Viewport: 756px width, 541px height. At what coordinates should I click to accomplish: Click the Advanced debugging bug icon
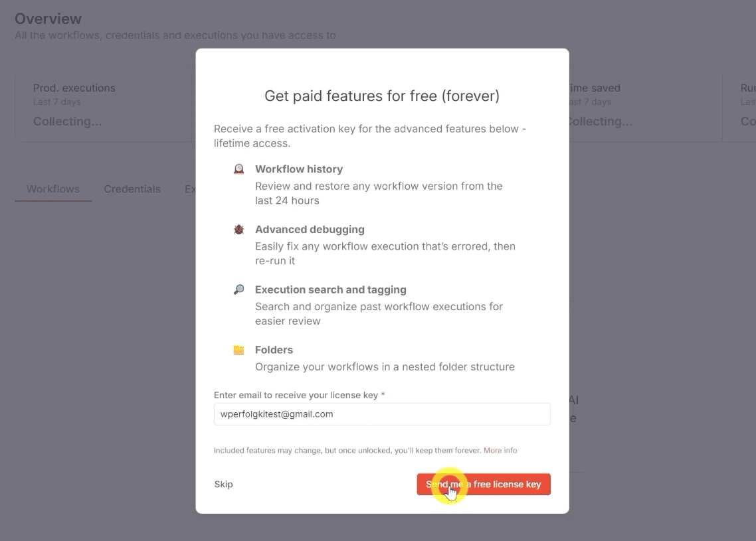(240, 229)
